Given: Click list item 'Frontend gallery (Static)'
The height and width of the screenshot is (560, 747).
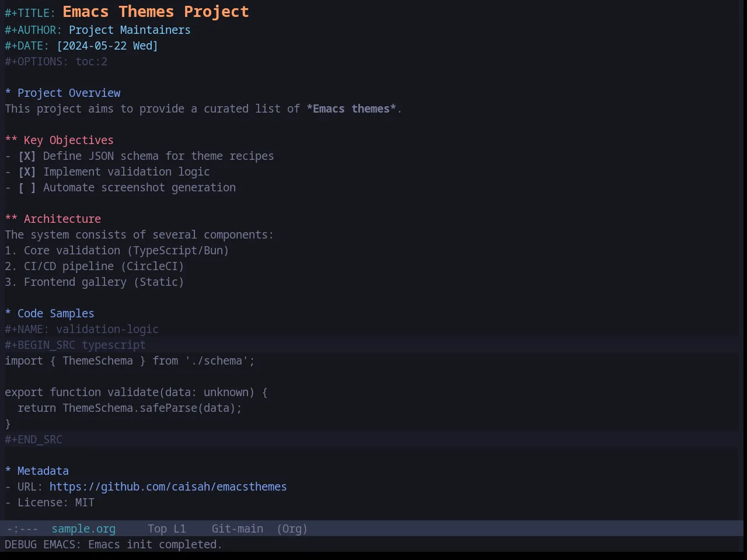Looking at the screenshot, I should coord(104,282).
